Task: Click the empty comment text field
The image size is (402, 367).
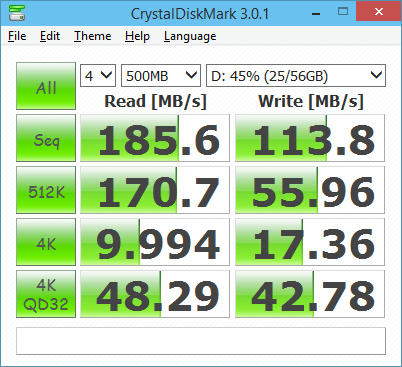Action: (201, 341)
